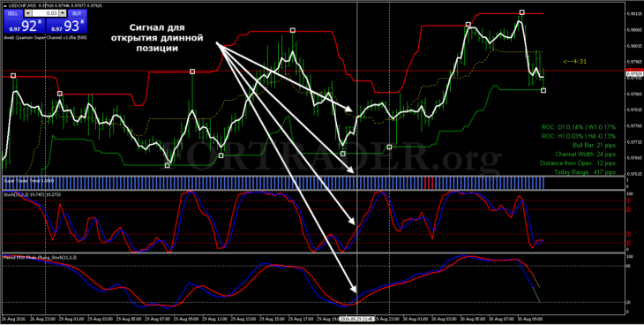
Task: Click the dweb Quantum Super Channel label
Action: [x=44, y=37]
